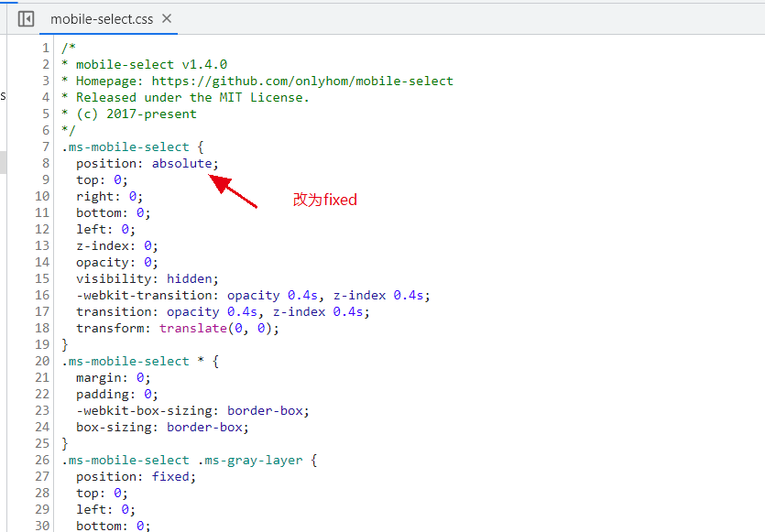The image size is (765, 532).
Task: Click line number 1 in the gutter
Action: 45,48
